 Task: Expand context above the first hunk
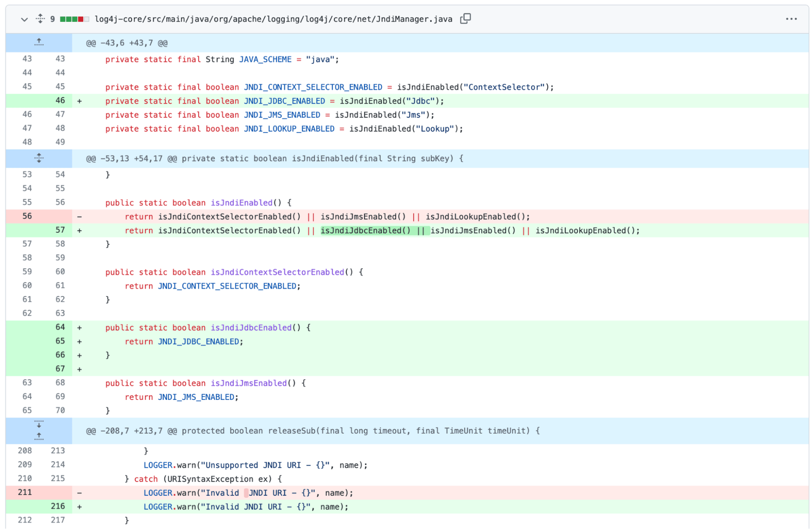[x=38, y=42]
